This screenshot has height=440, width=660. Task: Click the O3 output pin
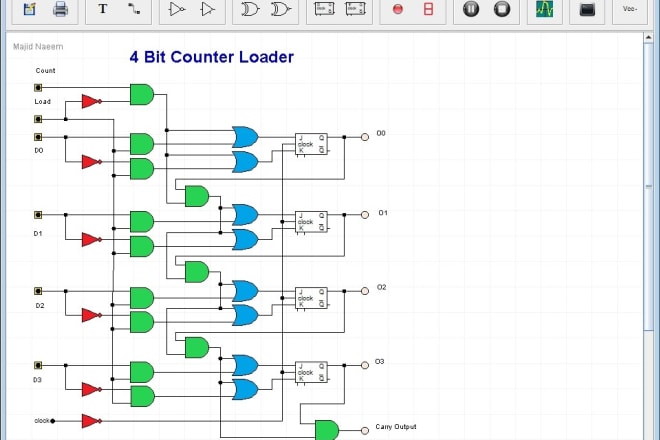click(365, 365)
